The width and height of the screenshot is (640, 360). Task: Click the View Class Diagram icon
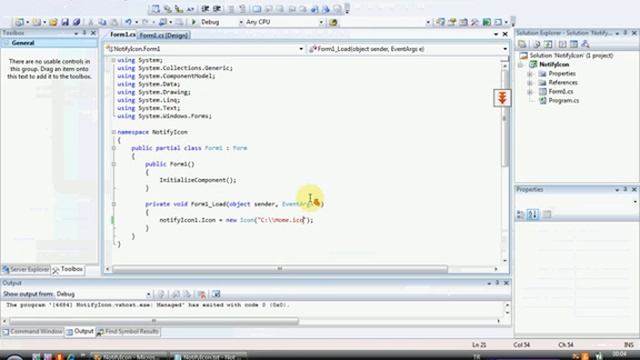coord(586,44)
